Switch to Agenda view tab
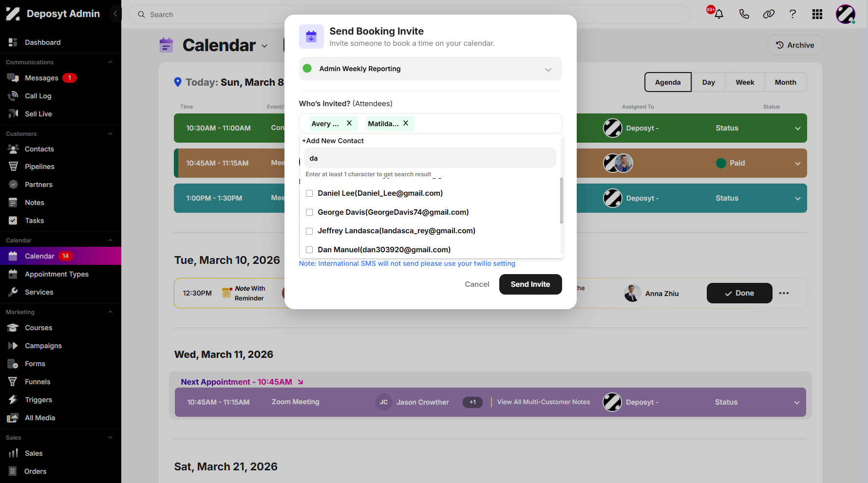Viewport: 868px width, 483px height. (x=668, y=82)
